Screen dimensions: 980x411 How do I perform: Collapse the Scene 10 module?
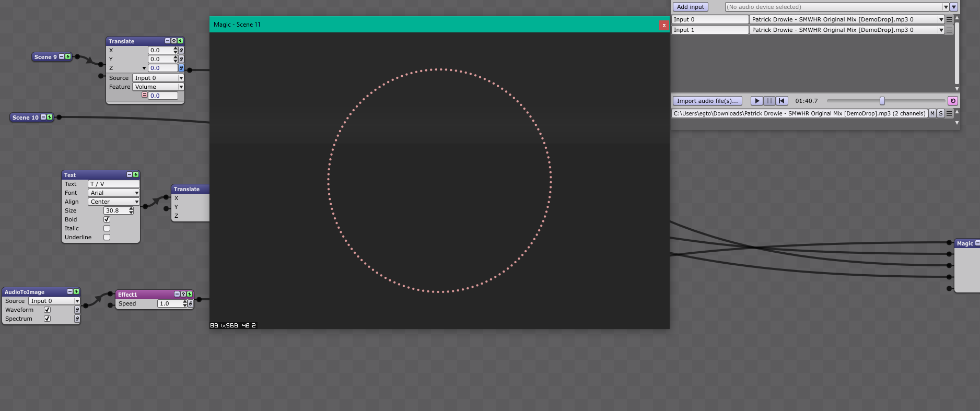click(43, 117)
